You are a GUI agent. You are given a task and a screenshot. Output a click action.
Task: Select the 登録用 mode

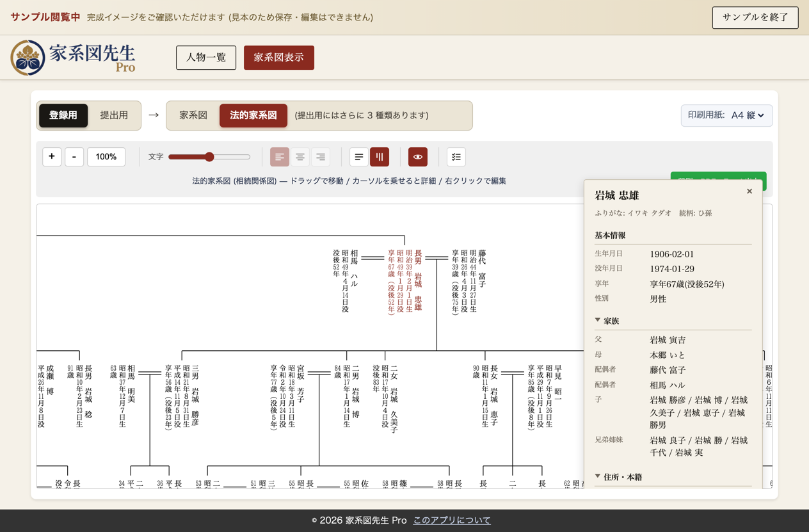point(63,115)
